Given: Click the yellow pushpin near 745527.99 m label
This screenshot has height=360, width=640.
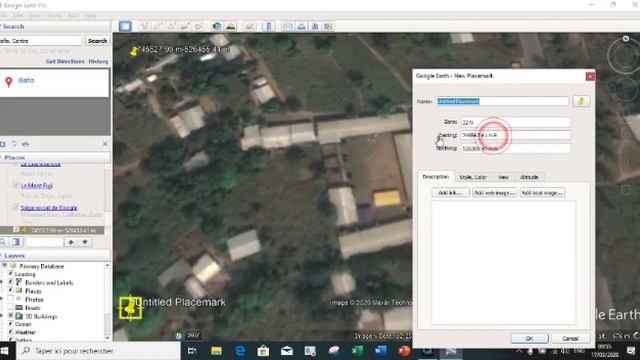Looking at the screenshot, I should coord(134,51).
